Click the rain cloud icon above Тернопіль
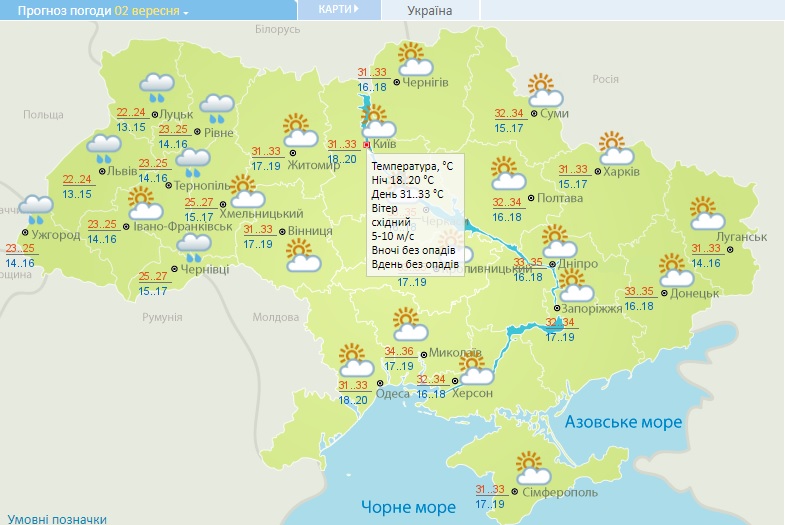This screenshot has width=785, height=525. (193, 163)
